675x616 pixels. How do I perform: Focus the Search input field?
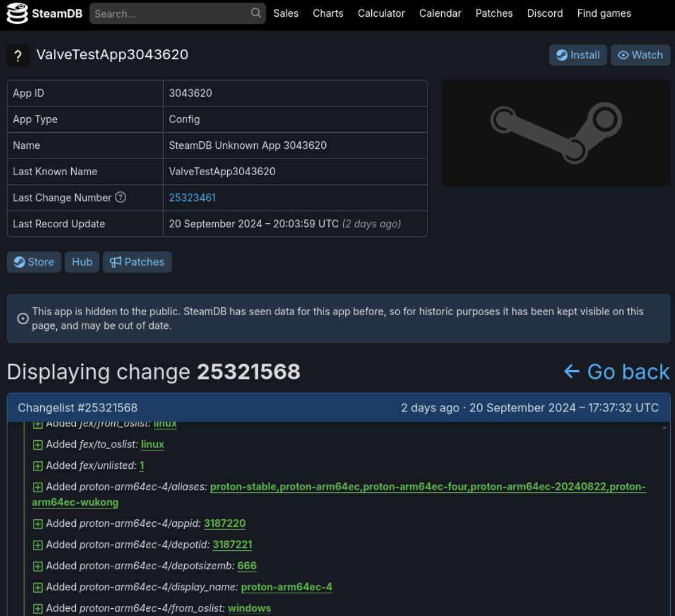point(170,13)
